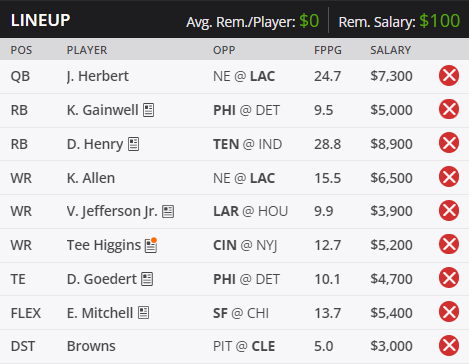
Task: Remove K. Gainwell from lineup
Action: 449,109
